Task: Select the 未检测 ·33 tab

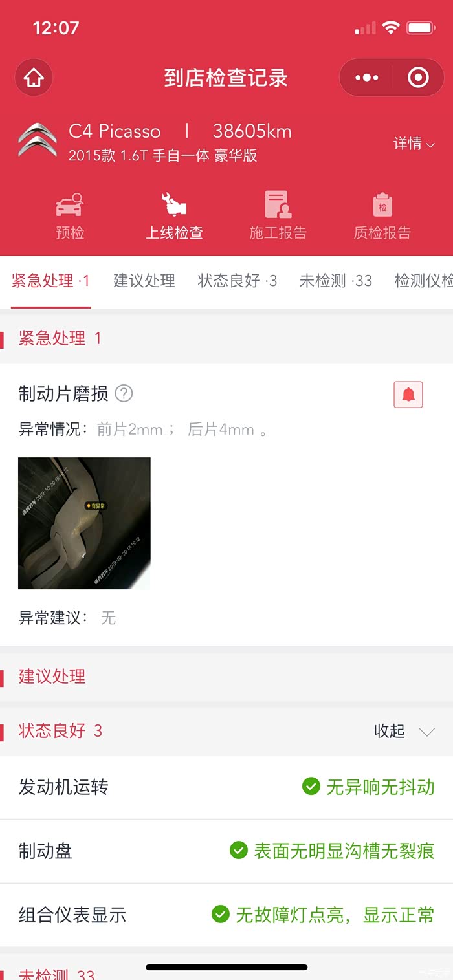Action: [x=336, y=281]
